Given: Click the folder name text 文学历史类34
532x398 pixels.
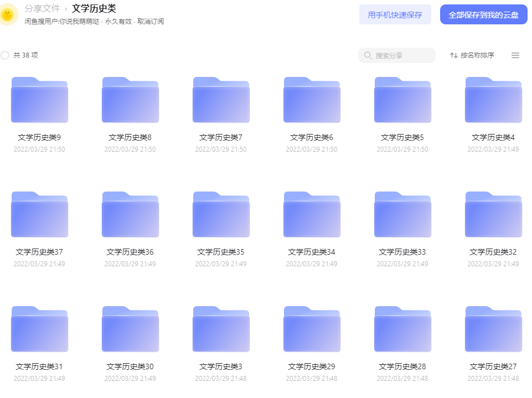Looking at the screenshot, I should tap(312, 252).
